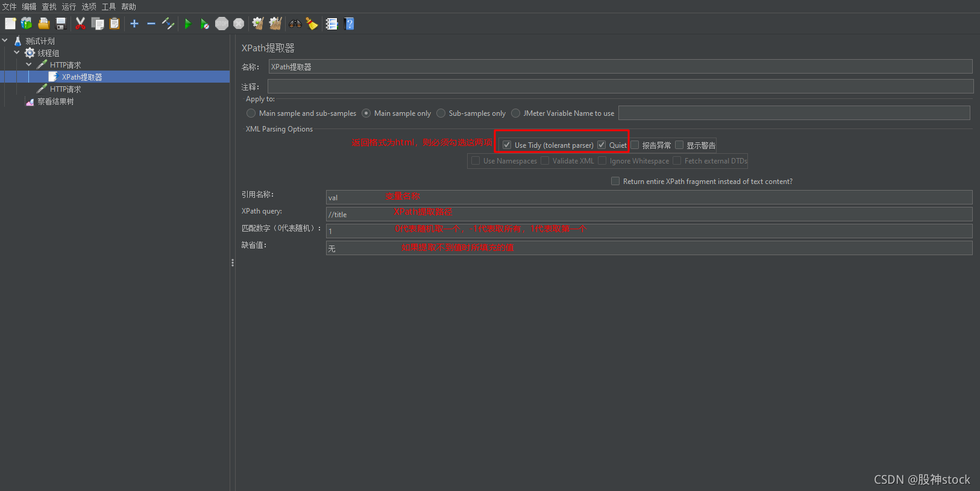Select the 察看结果树 tree item
Image resolution: width=980 pixels, height=491 pixels.
pos(55,101)
